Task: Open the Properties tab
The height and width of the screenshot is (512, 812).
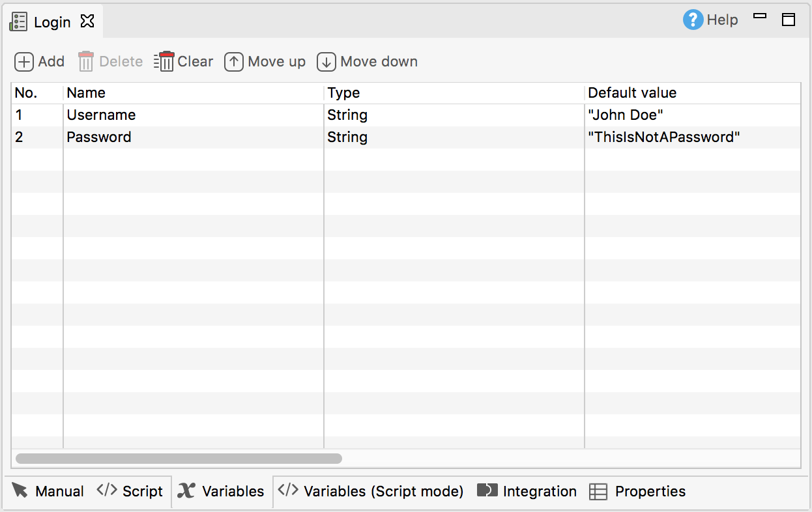Action: coord(637,491)
